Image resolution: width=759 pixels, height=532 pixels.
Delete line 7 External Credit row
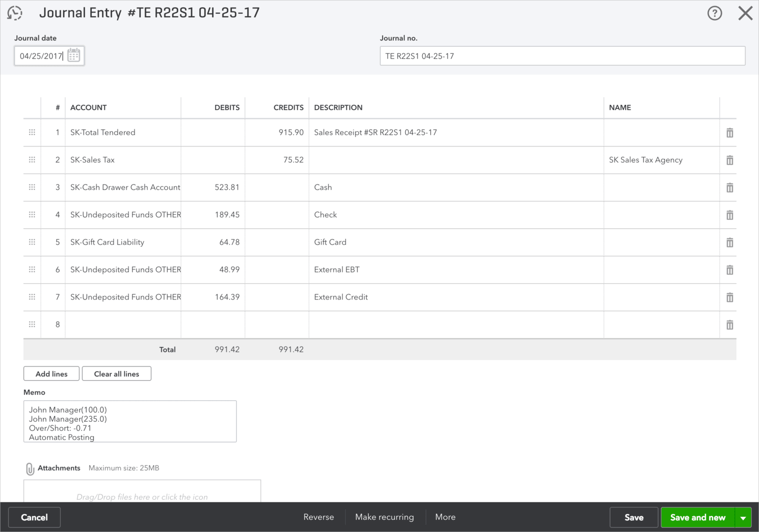pos(729,297)
